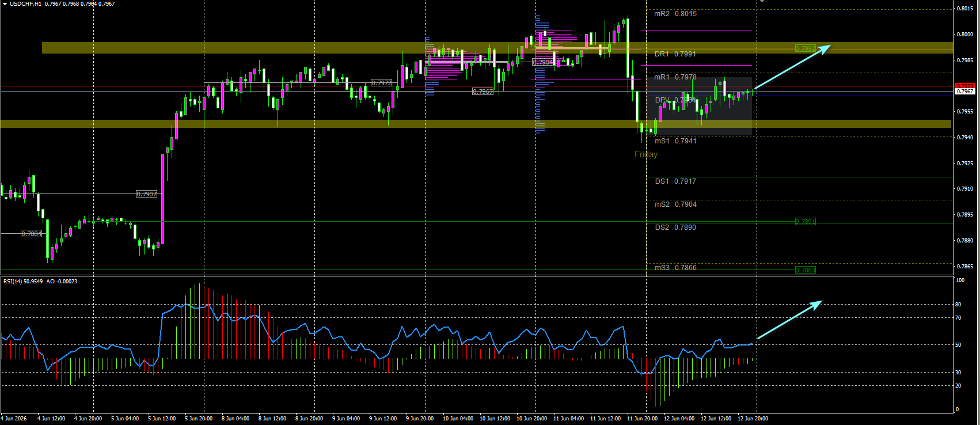Click the 12 Jun 20:00 time label
The image size is (980, 425).
pos(753,419)
